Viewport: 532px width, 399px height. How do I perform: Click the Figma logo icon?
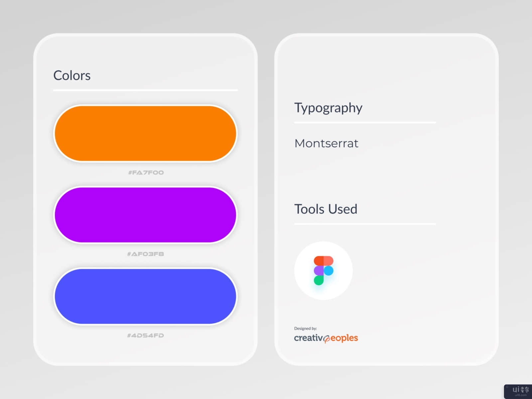click(323, 270)
